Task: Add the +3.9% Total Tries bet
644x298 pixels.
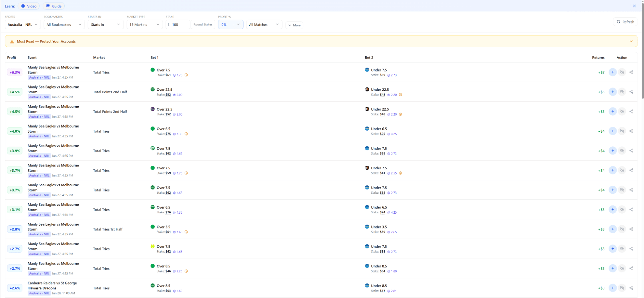Action: coord(612,151)
